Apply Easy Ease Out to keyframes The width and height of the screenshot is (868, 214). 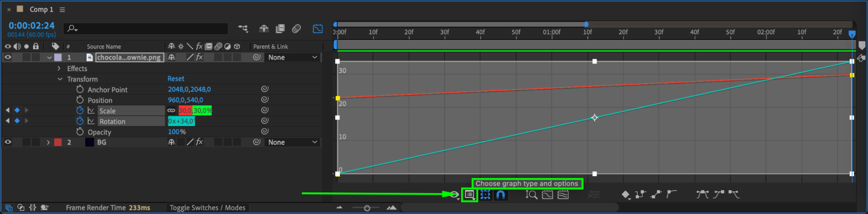pos(734,194)
